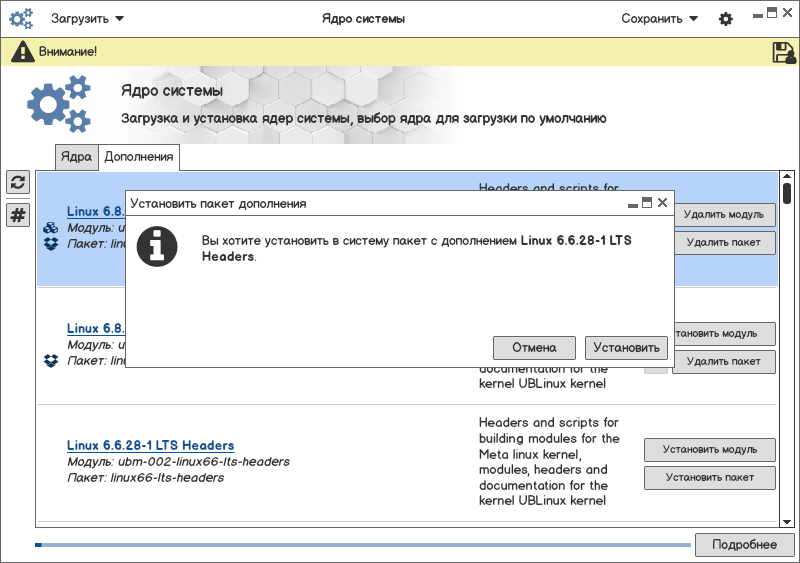800x563 pixels.
Task: Click the module cubes icon in the highlighted row
Action: [51, 228]
